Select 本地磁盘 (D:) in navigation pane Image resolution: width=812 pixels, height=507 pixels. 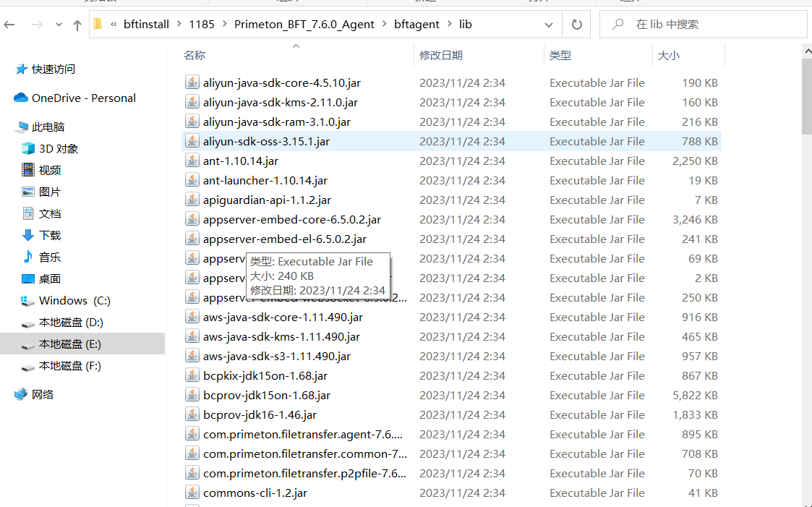[x=71, y=322]
